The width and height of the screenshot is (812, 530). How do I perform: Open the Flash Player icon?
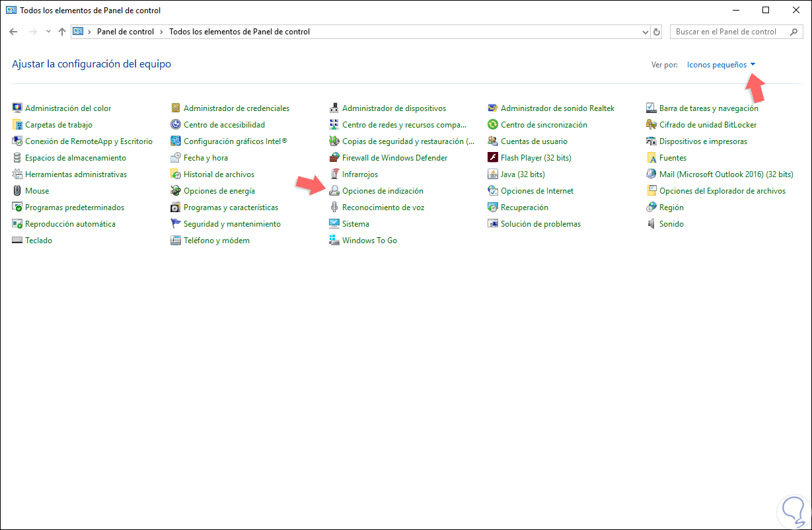(493, 158)
